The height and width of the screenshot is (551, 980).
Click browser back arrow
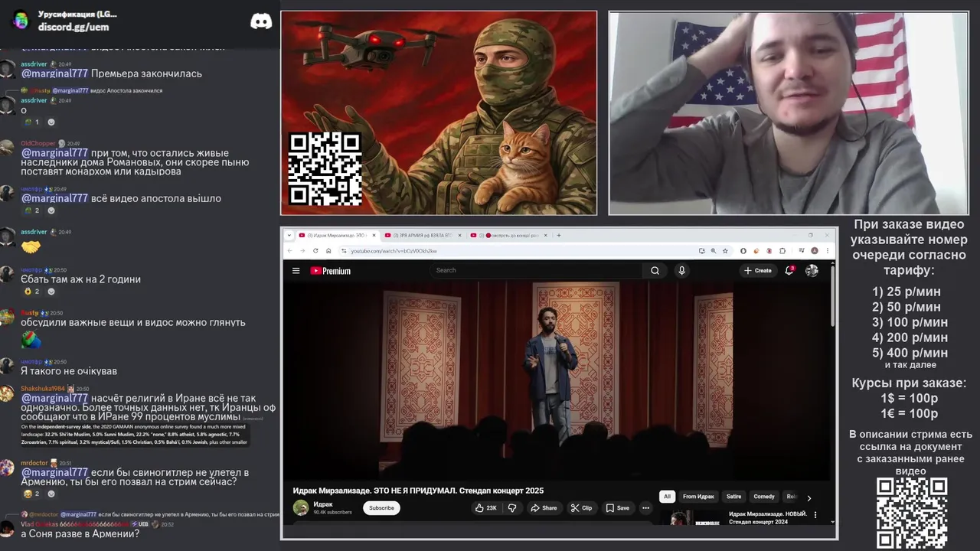[290, 250]
